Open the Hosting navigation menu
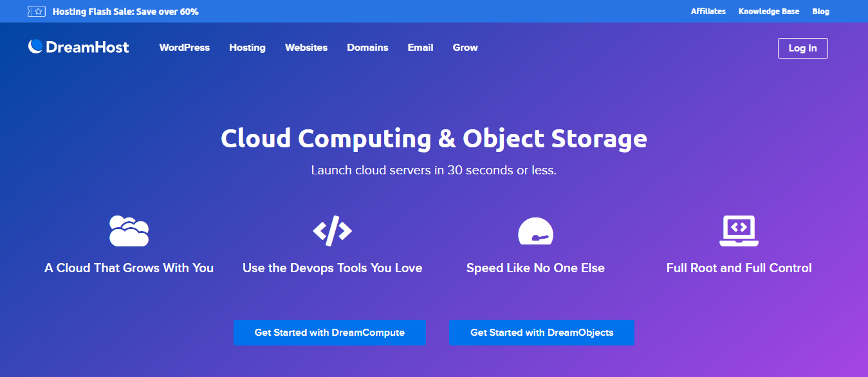 tap(247, 48)
